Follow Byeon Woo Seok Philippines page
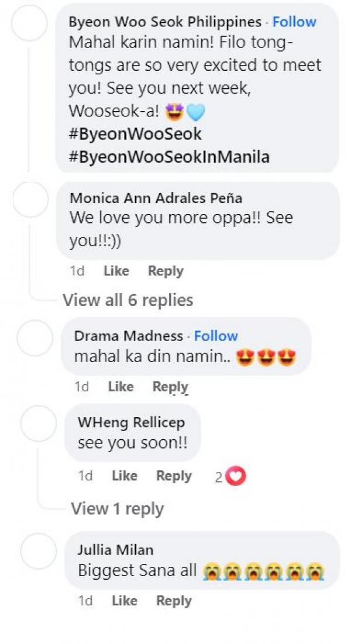 point(294,22)
